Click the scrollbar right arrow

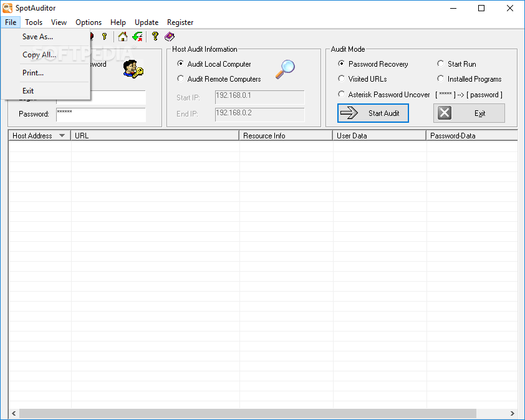[x=513, y=413]
